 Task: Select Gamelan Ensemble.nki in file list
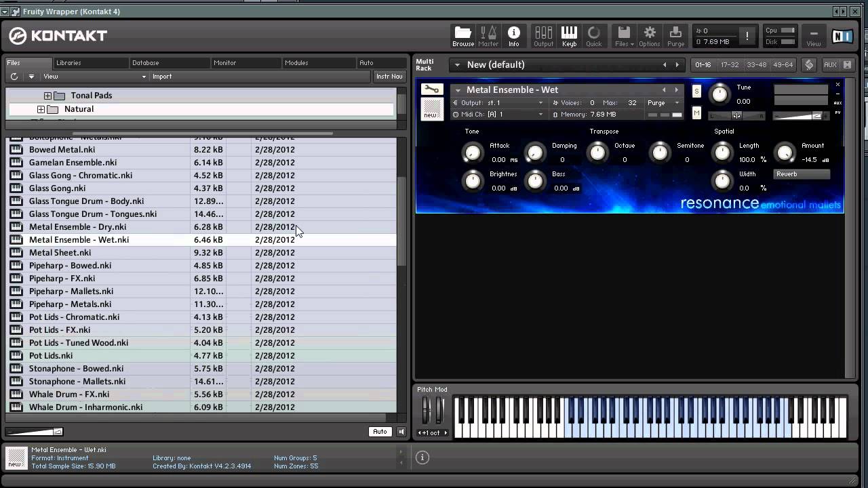tap(201, 163)
